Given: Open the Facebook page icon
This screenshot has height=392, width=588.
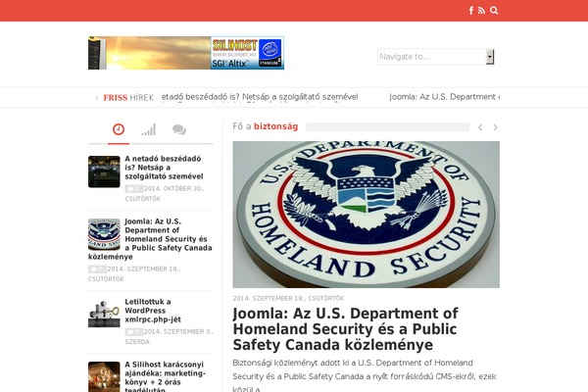Looking at the screenshot, I should [x=471, y=11].
